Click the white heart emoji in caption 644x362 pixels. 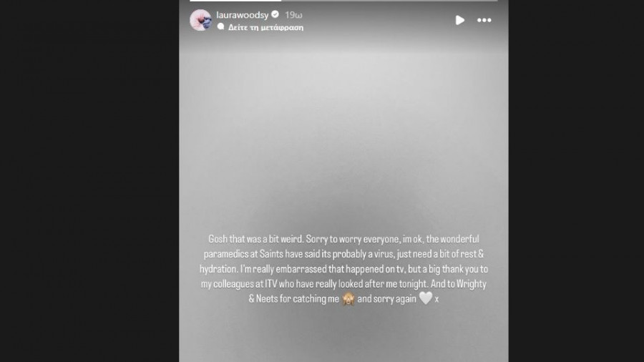[x=425, y=299]
